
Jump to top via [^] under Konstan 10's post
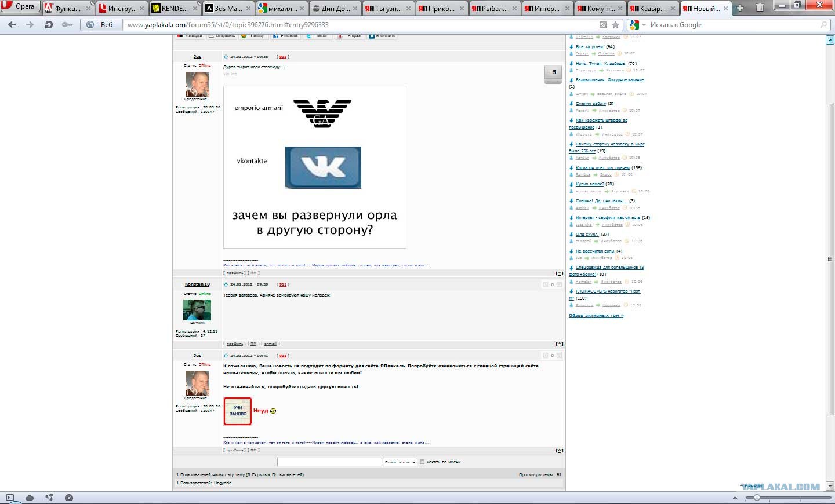point(559,344)
